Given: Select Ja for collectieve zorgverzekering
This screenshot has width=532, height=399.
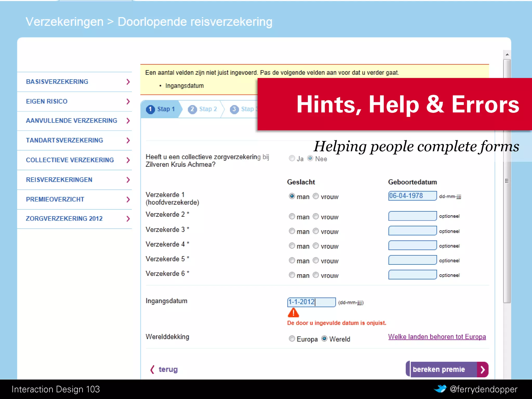Looking at the screenshot, I should point(292,158).
